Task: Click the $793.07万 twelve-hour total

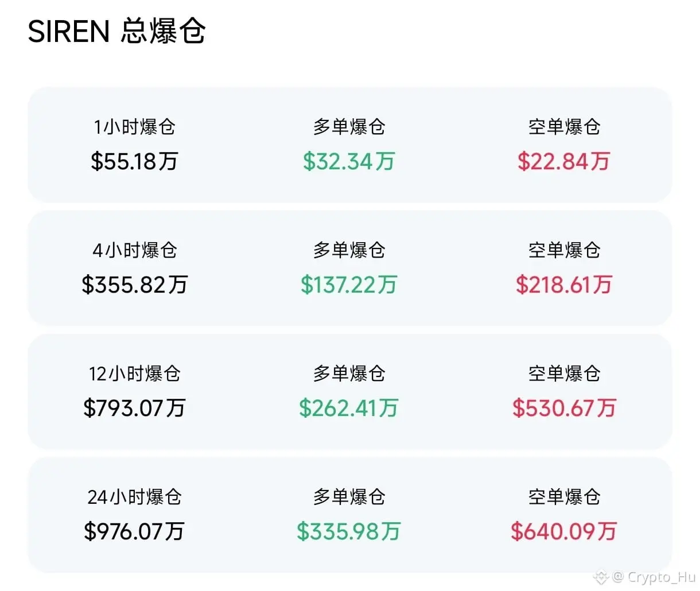Action: (x=134, y=408)
